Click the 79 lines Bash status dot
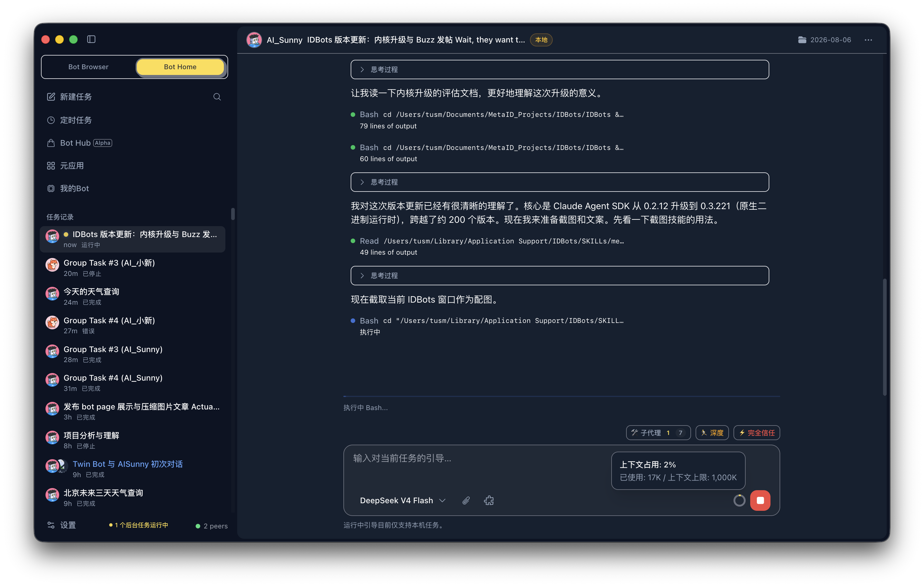The image size is (924, 587). [x=353, y=114]
